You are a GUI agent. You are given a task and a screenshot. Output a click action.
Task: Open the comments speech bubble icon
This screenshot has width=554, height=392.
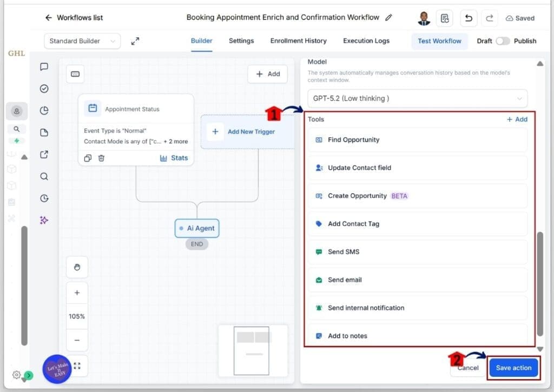click(x=44, y=67)
